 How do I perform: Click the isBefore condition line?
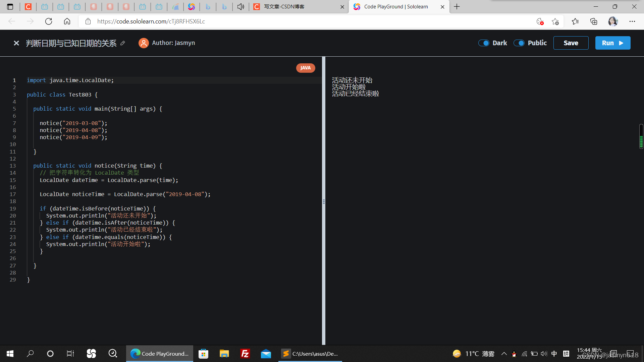(98, 208)
